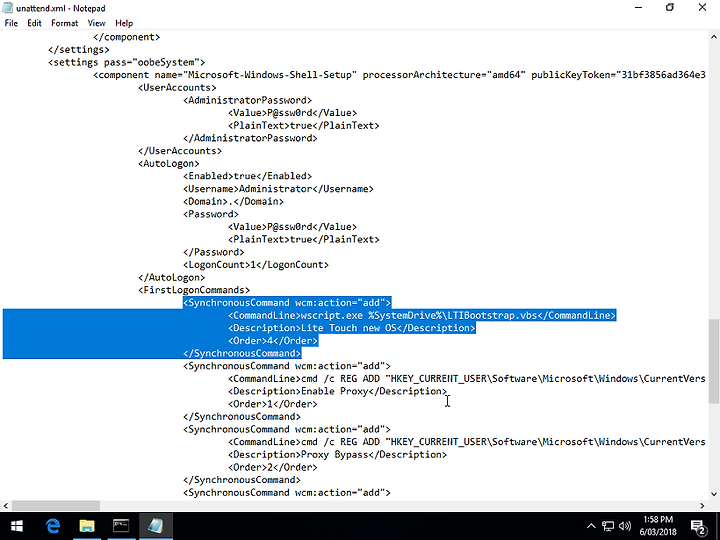
Task: Show hidden tray icons chevron
Action: [591, 526]
